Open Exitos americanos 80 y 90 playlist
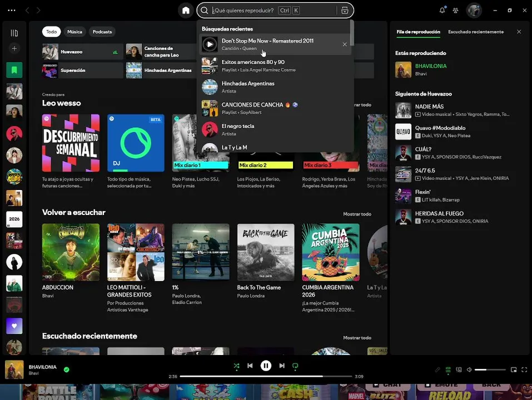 [x=275, y=66]
